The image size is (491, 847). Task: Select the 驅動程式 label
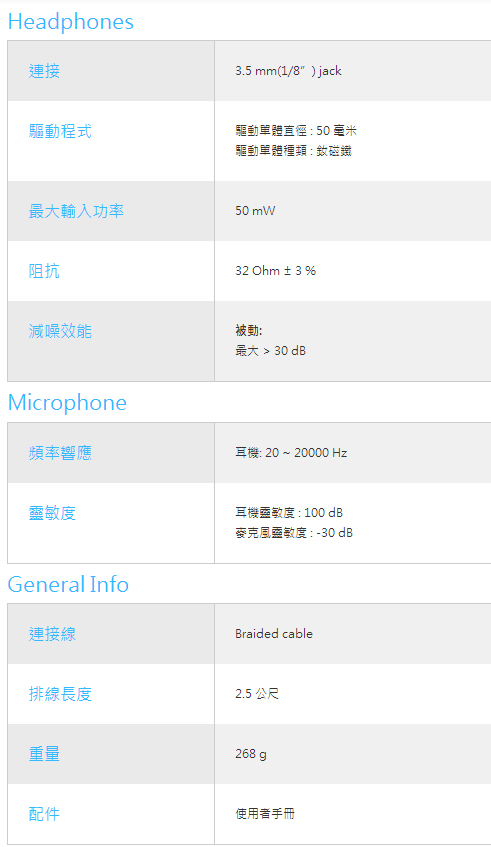60,131
